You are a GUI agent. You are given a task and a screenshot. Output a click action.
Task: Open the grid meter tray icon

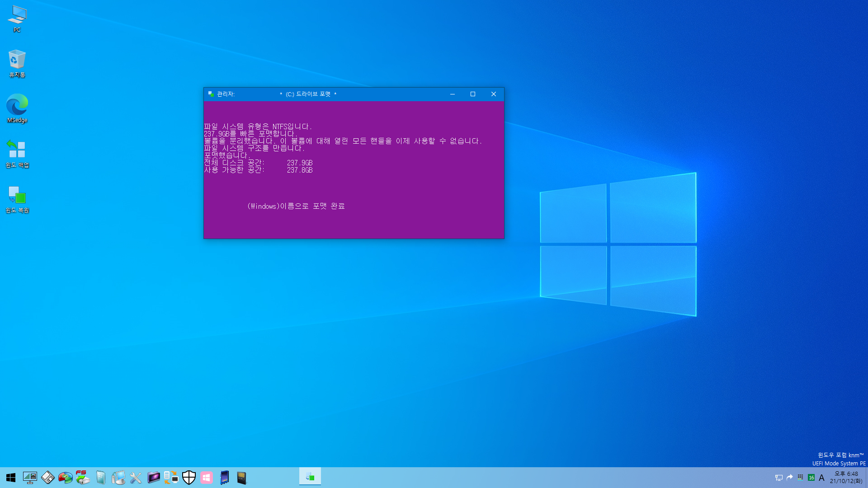click(x=801, y=478)
